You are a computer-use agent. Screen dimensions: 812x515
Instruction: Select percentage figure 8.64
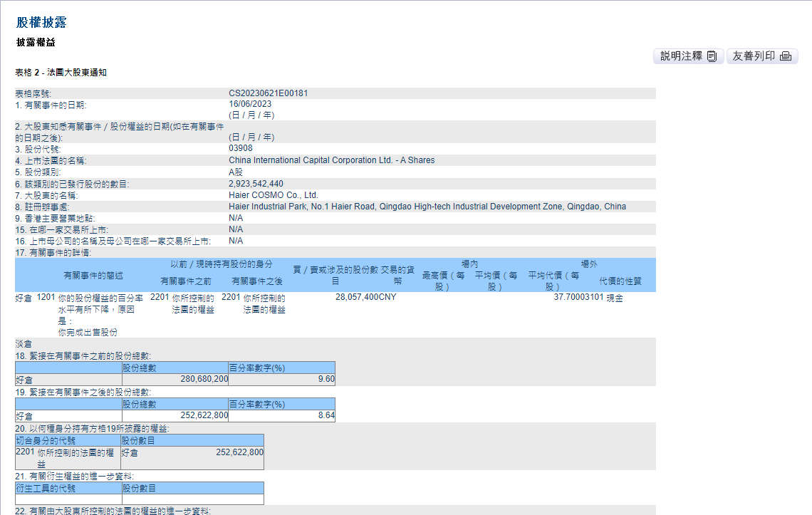click(326, 415)
